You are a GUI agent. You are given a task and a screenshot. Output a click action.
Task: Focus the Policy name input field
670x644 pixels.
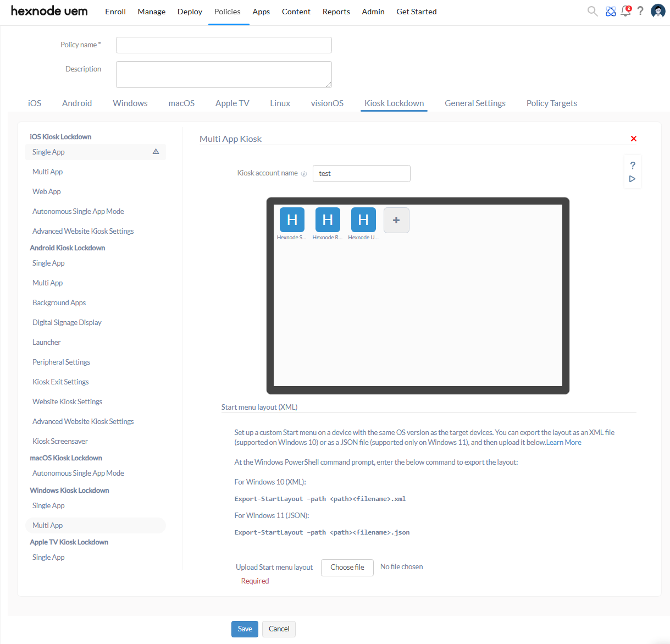pos(224,45)
